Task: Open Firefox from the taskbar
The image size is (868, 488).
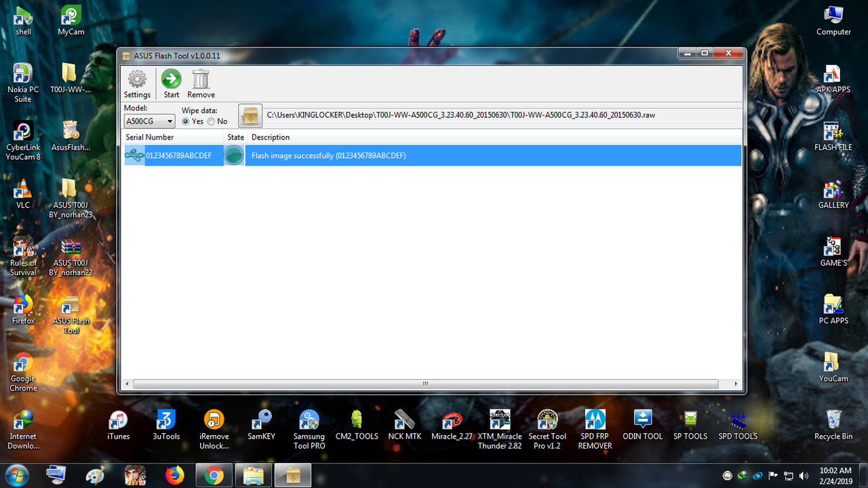Action: pyautogui.click(x=175, y=475)
